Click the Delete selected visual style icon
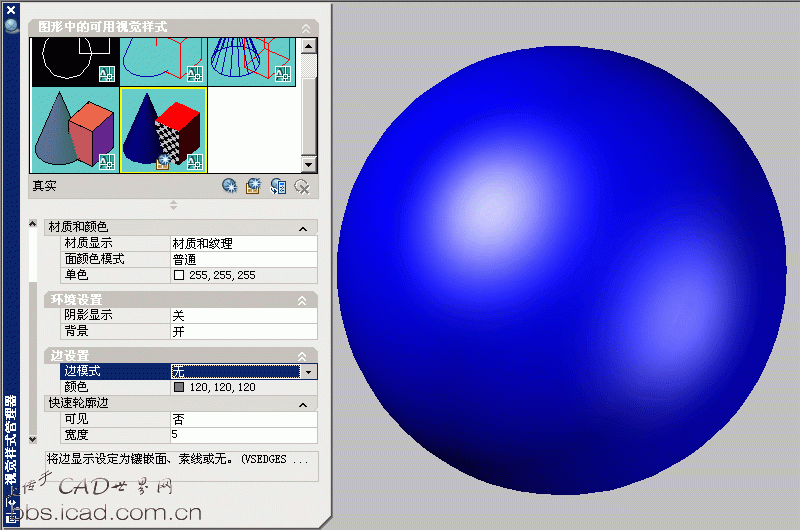Screen dimensions: 800x530 click(x=302, y=186)
